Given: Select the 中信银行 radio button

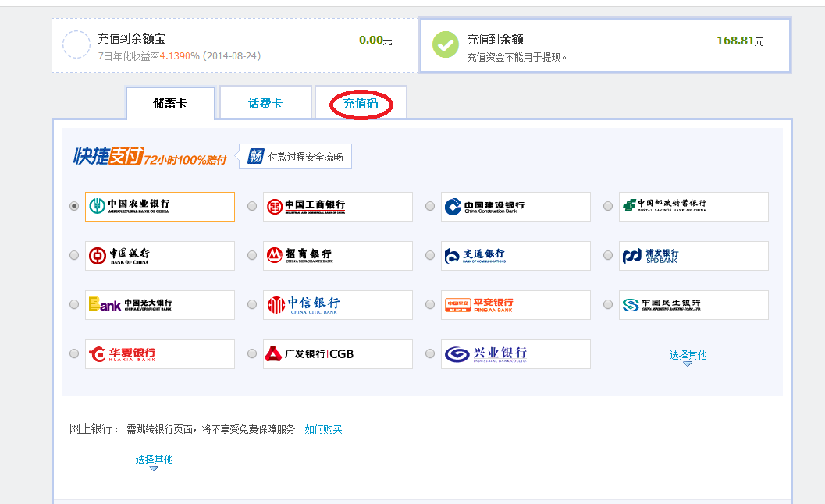Looking at the screenshot, I should [x=252, y=304].
